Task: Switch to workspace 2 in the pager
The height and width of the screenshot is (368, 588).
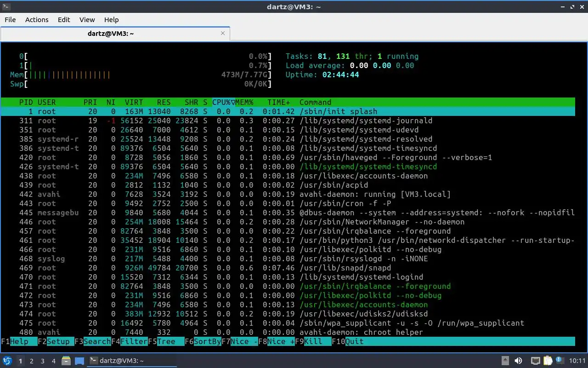Action: (32, 361)
